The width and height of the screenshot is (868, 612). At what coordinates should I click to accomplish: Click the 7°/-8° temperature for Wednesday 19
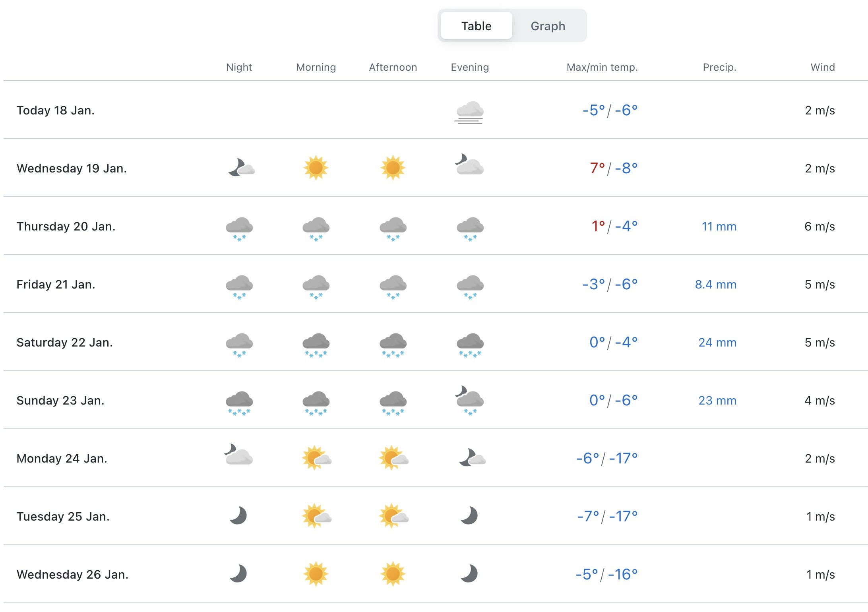613,168
